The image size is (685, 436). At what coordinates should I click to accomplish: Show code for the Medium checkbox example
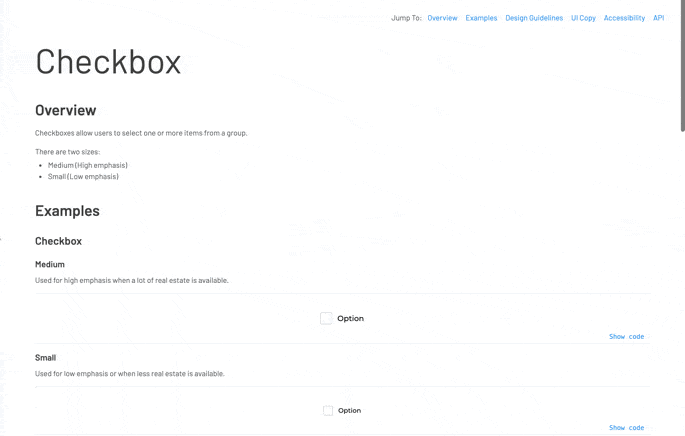tap(626, 336)
